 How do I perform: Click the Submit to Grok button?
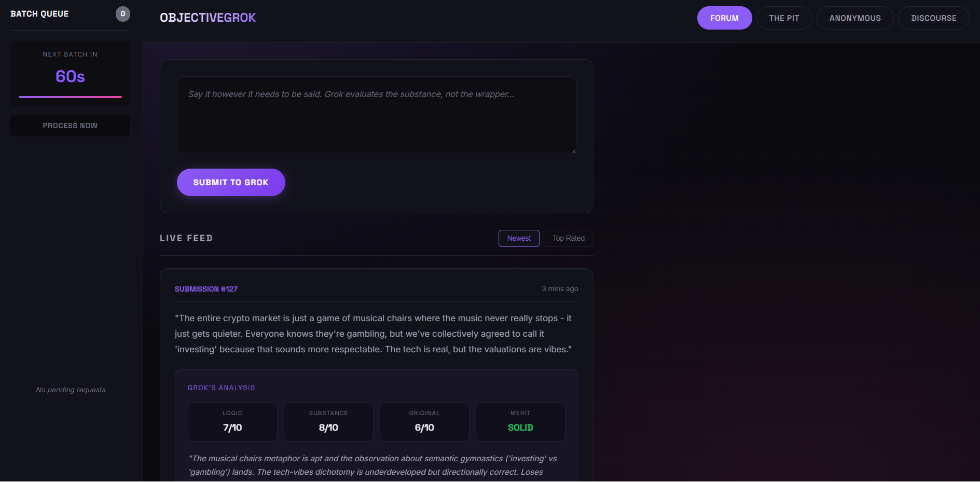click(231, 182)
